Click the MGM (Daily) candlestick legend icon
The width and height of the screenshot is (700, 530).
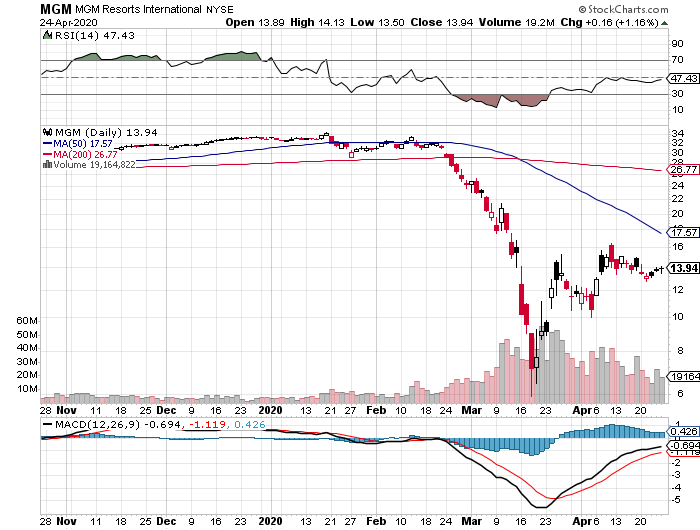(47, 132)
